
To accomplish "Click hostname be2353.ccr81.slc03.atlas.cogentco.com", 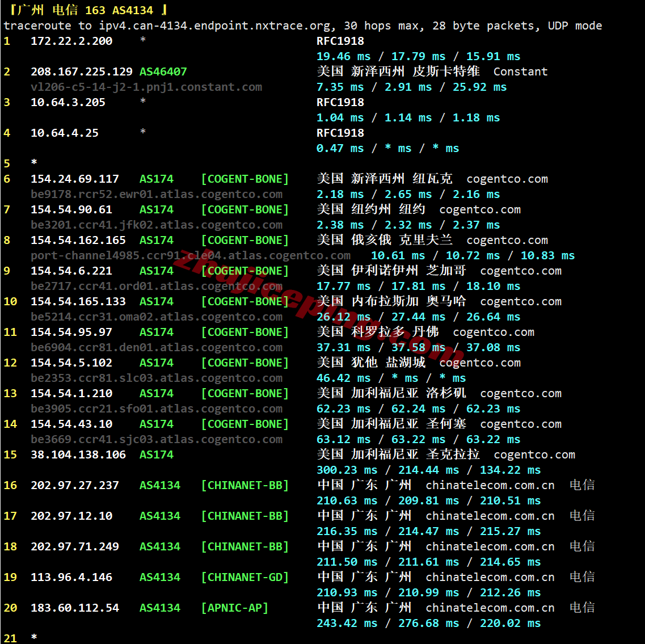I will click(x=157, y=378).
